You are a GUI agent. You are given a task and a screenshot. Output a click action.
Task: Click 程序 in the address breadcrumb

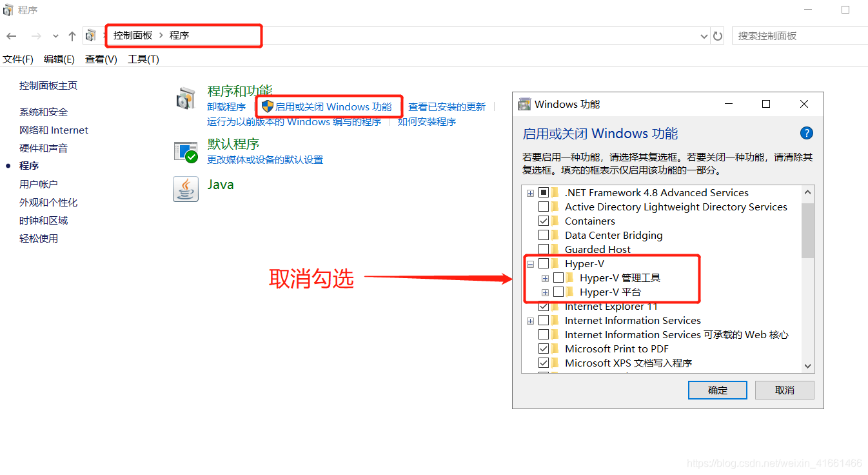coord(179,35)
